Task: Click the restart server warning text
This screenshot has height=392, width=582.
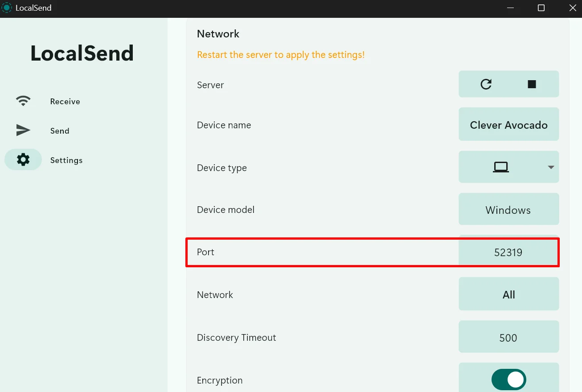Action: [x=281, y=55]
